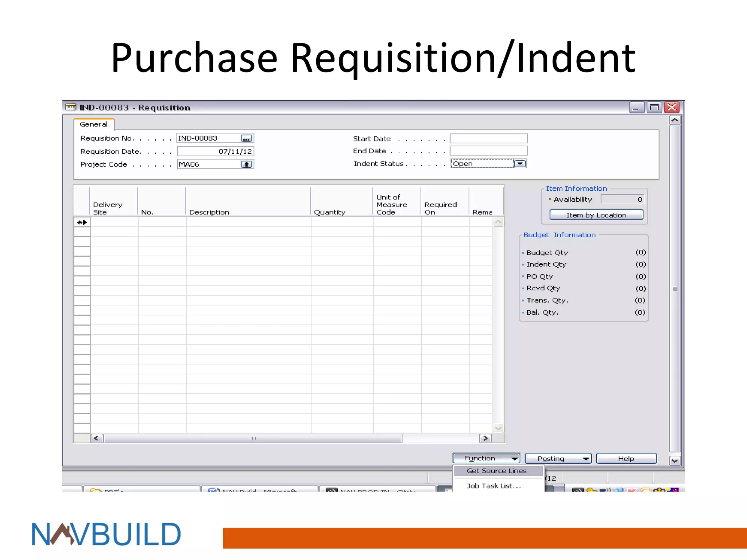Choose Get Source Lines menu entry
This screenshot has width=747, height=560.
click(x=498, y=471)
